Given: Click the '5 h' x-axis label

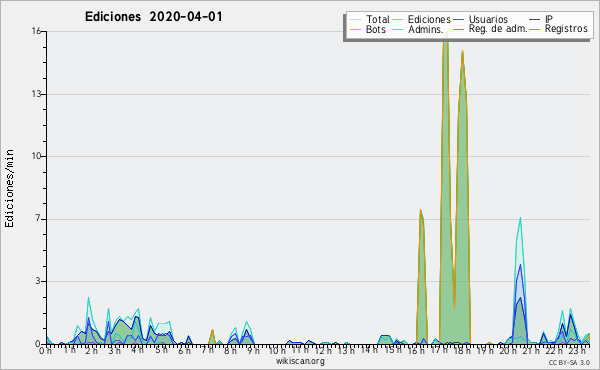Looking at the screenshot, I should tap(161, 350).
